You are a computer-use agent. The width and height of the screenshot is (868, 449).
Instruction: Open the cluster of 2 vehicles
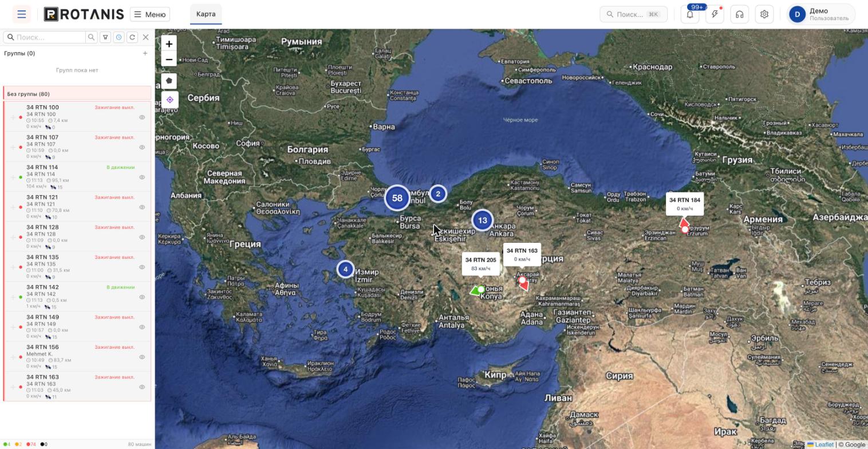pos(438,194)
